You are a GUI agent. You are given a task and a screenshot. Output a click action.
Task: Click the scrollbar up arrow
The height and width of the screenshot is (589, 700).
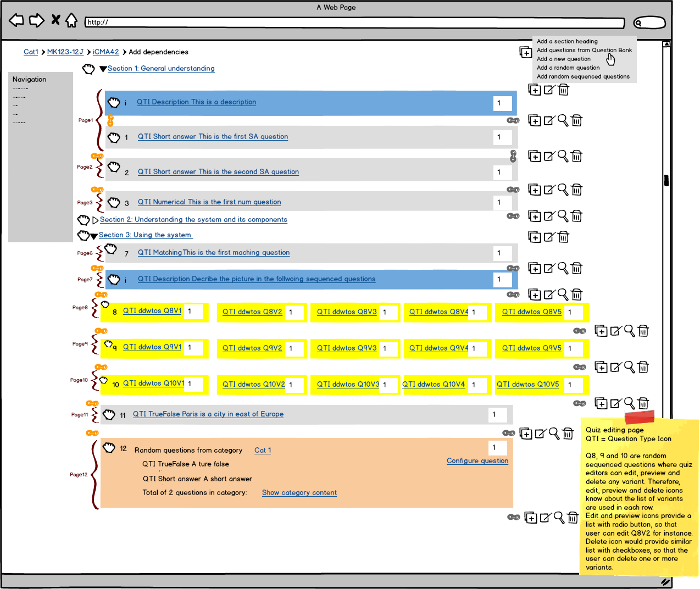click(x=666, y=44)
